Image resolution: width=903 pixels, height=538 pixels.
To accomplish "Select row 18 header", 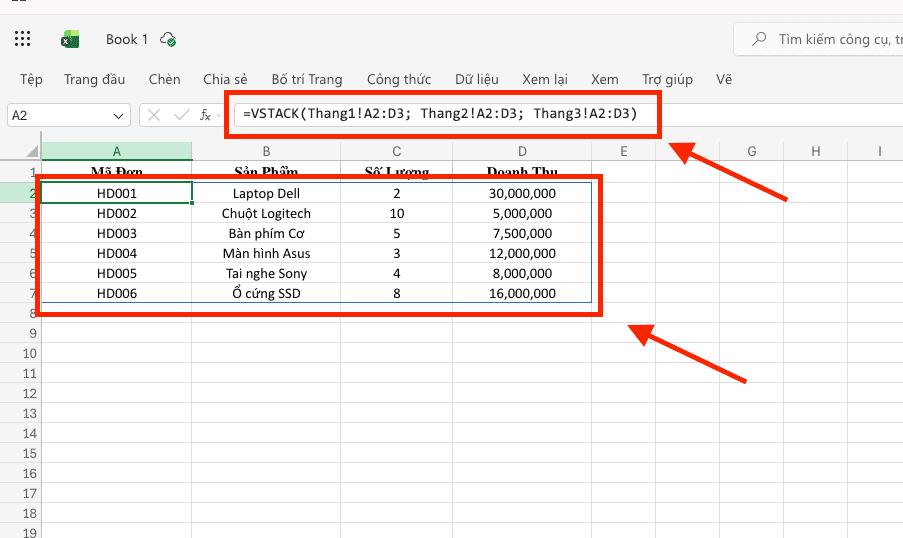I will pos(21,513).
